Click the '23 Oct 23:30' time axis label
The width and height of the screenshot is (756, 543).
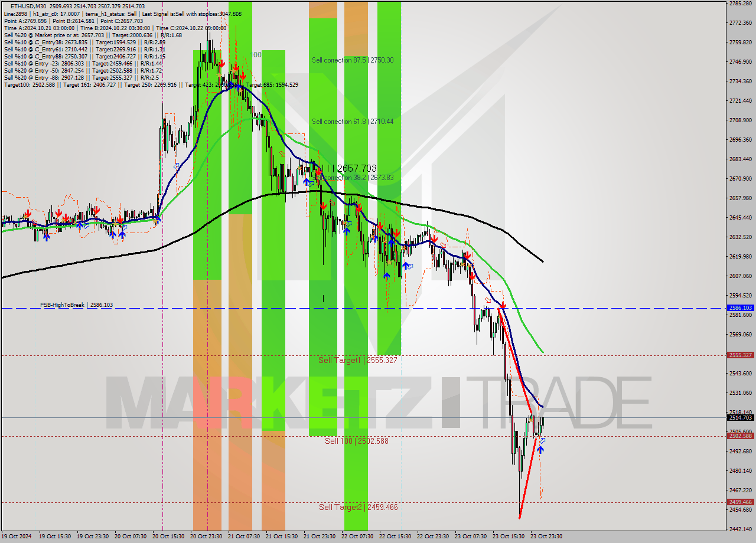coord(546,537)
